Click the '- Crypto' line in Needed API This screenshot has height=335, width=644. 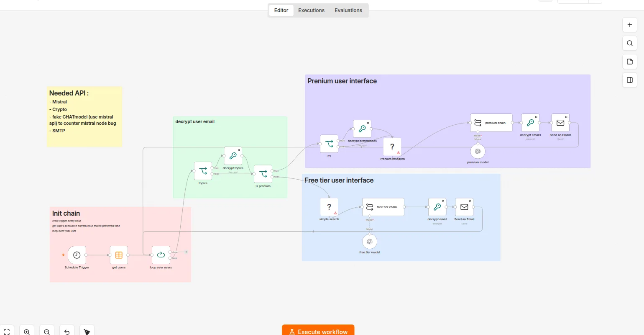pos(58,109)
